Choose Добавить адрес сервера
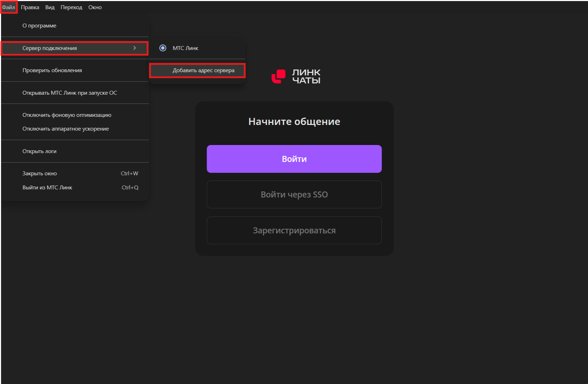This screenshot has width=588, height=384. (x=197, y=70)
